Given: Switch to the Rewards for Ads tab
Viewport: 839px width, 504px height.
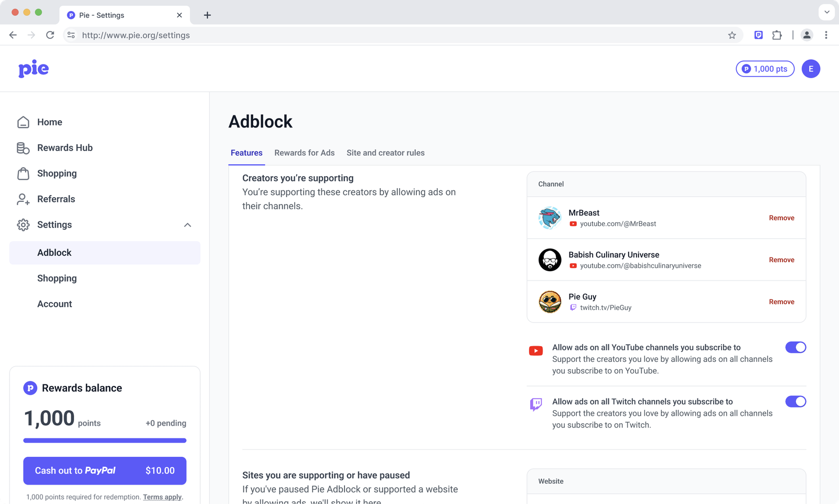Looking at the screenshot, I should [x=304, y=153].
